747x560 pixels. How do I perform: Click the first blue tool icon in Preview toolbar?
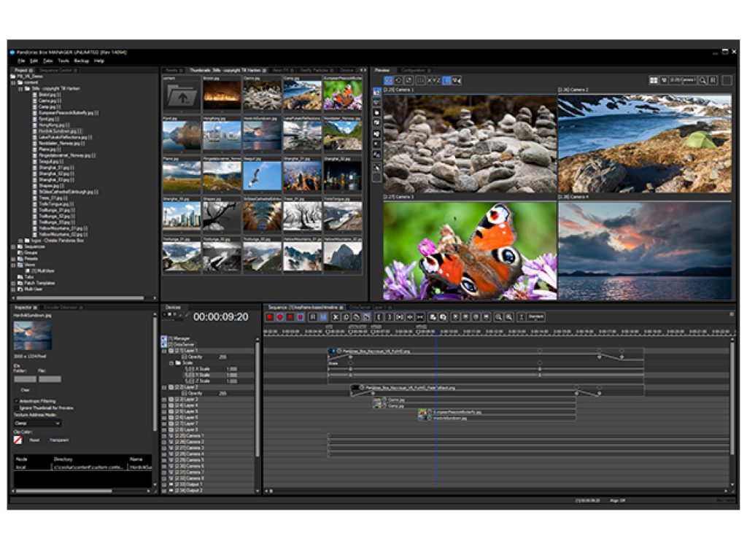click(x=388, y=80)
